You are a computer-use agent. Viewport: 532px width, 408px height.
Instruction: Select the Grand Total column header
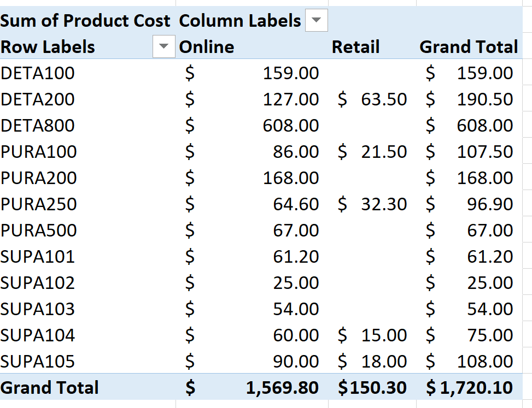click(469, 47)
